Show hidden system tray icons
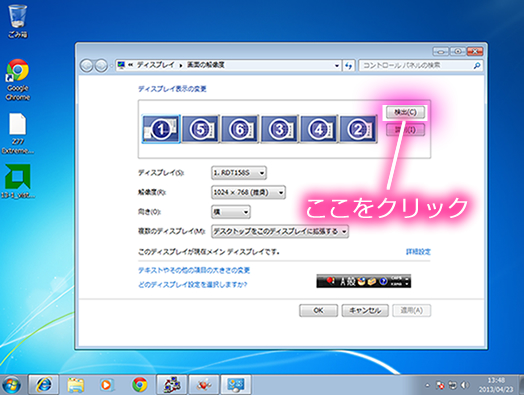The height and width of the screenshot is (395, 524). click(427, 385)
